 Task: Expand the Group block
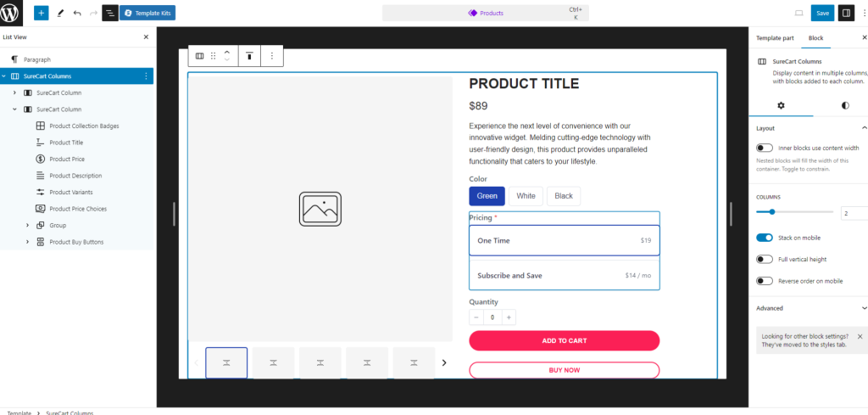[27, 226]
